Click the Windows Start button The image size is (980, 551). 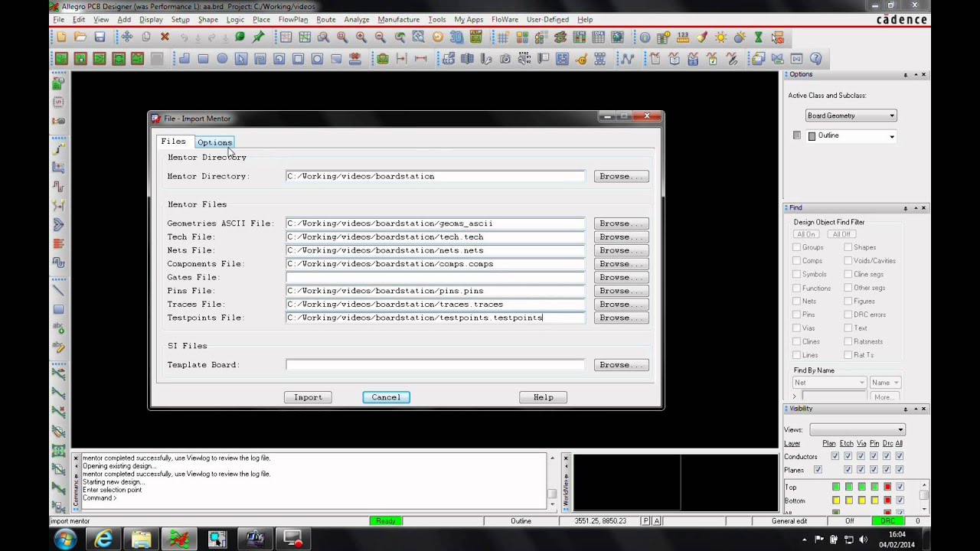65,539
